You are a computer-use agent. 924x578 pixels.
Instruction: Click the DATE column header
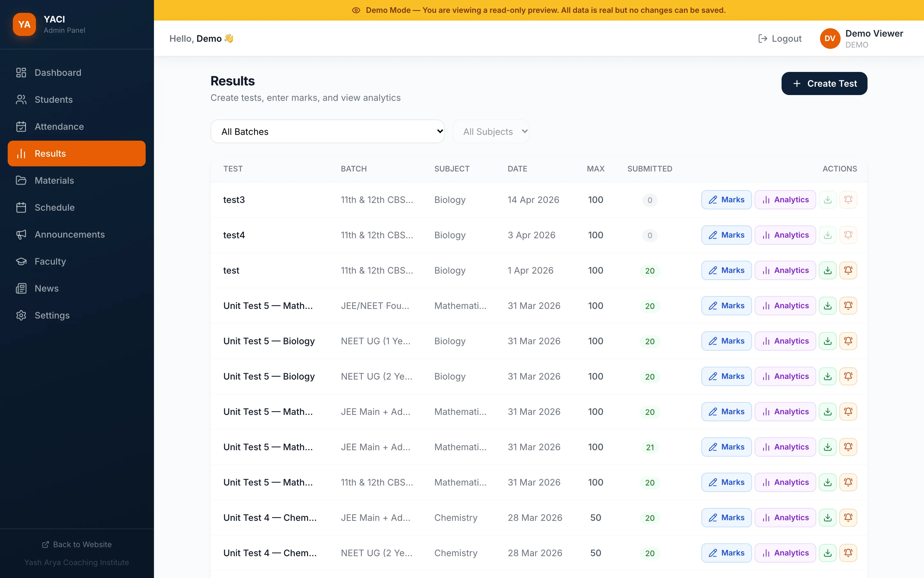point(517,169)
